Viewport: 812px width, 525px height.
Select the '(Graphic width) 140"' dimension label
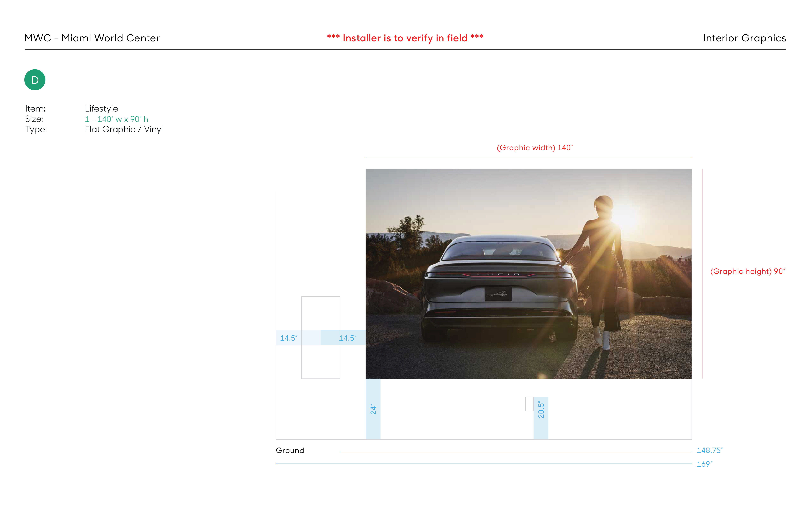click(x=535, y=148)
